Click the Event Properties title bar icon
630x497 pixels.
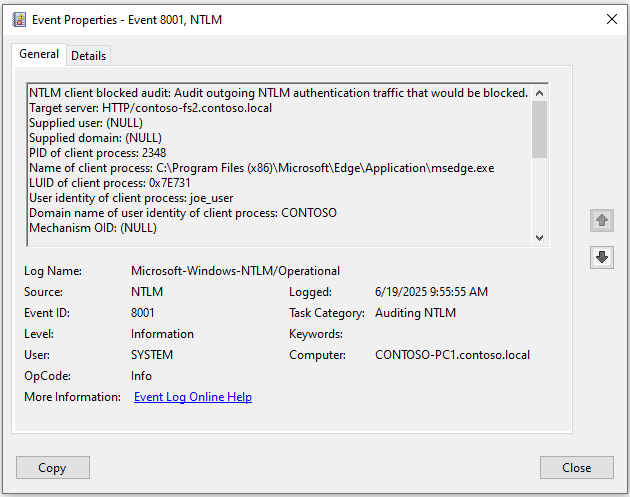pos(19,19)
